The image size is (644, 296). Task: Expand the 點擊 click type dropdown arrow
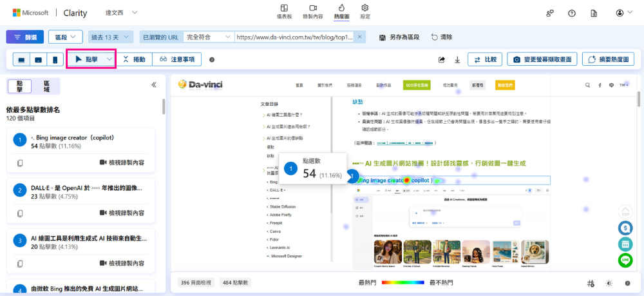109,59
